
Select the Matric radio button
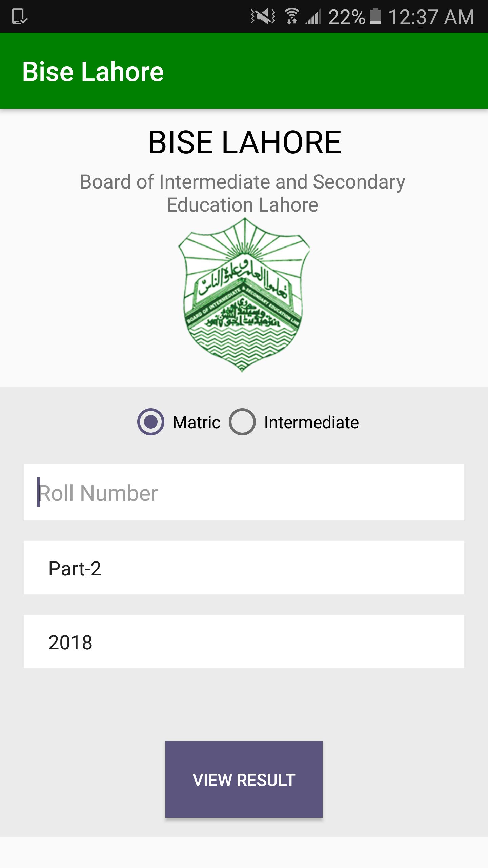point(151,422)
